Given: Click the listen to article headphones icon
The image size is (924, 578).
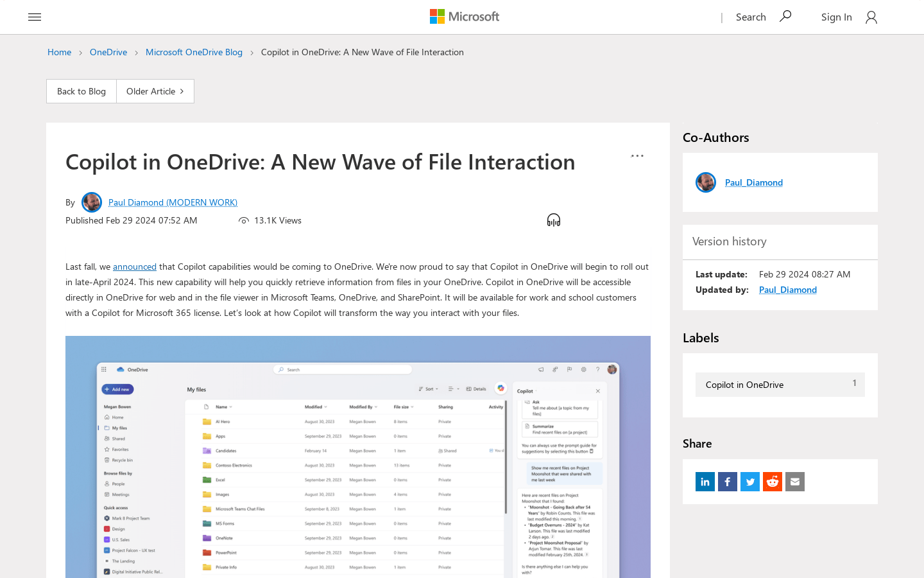Looking at the screenshot, I should [553, 220].
